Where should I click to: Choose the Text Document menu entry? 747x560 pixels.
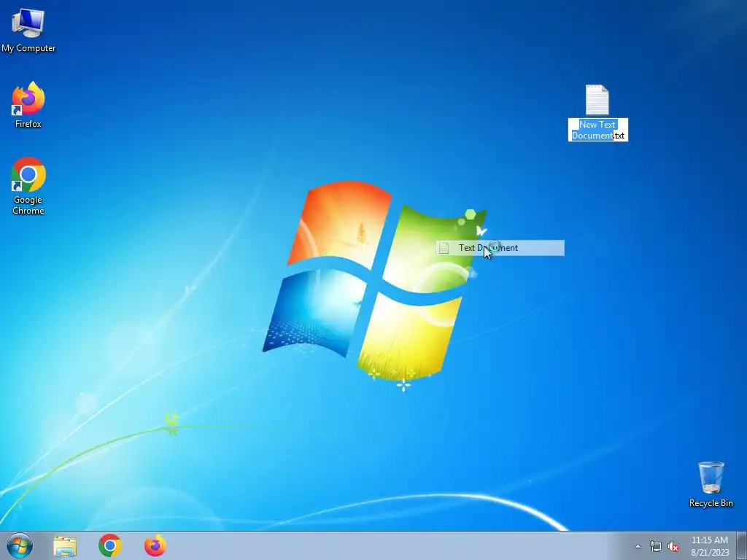point(500,248)
